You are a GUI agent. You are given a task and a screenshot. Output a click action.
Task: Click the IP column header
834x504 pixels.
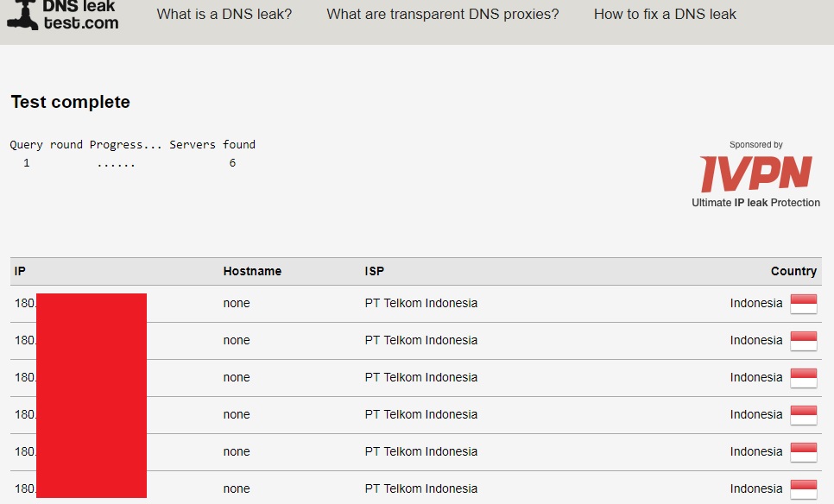(20, 271)
